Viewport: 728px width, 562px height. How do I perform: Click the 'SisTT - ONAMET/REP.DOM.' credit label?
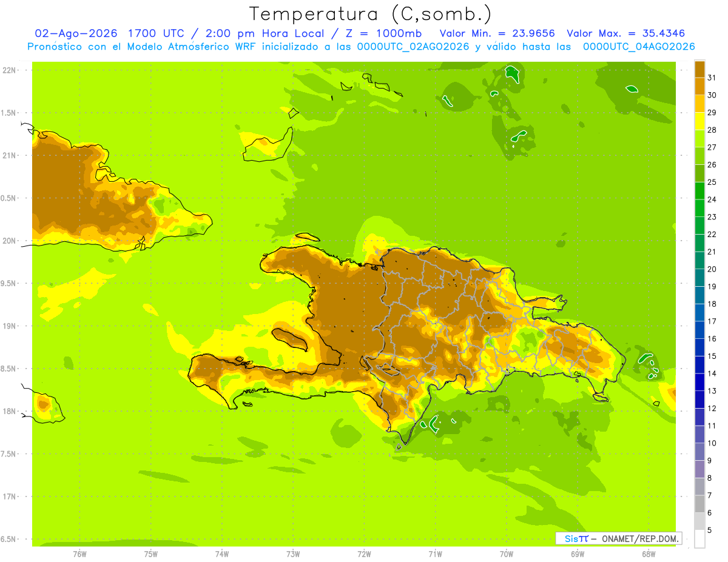click(619, 538)
